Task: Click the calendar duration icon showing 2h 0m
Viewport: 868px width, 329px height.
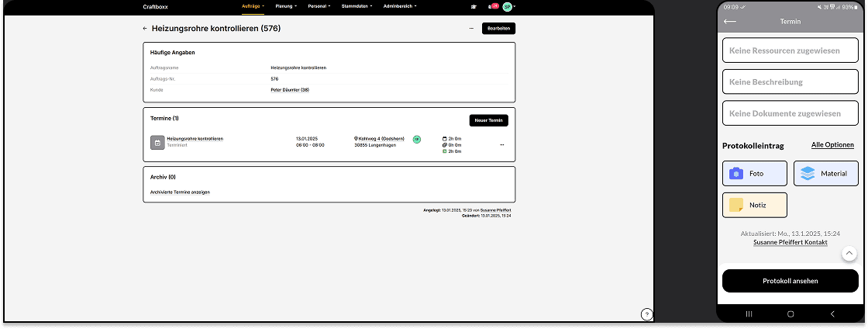Action: [445, 138]
